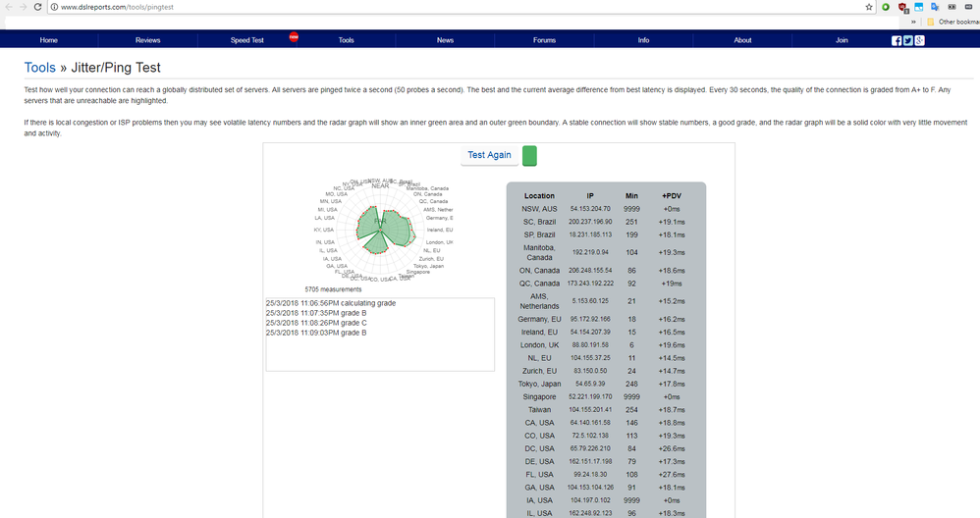
Task: Open the Speed Test menu item
Action: click(247, 40)
